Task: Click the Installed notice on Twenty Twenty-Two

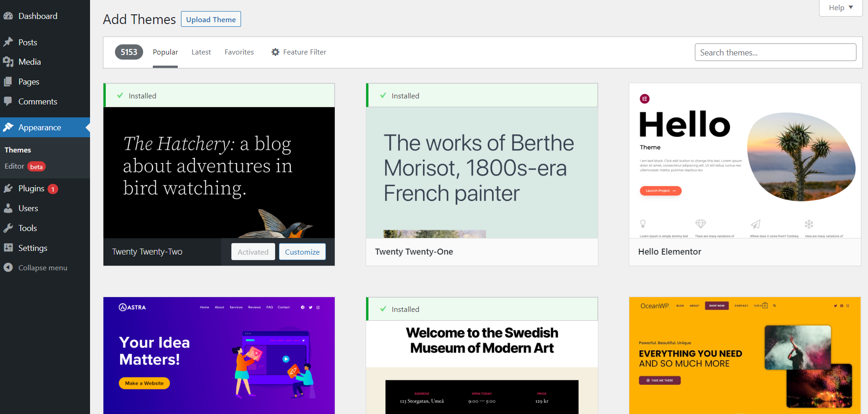Action: (219, 96)
